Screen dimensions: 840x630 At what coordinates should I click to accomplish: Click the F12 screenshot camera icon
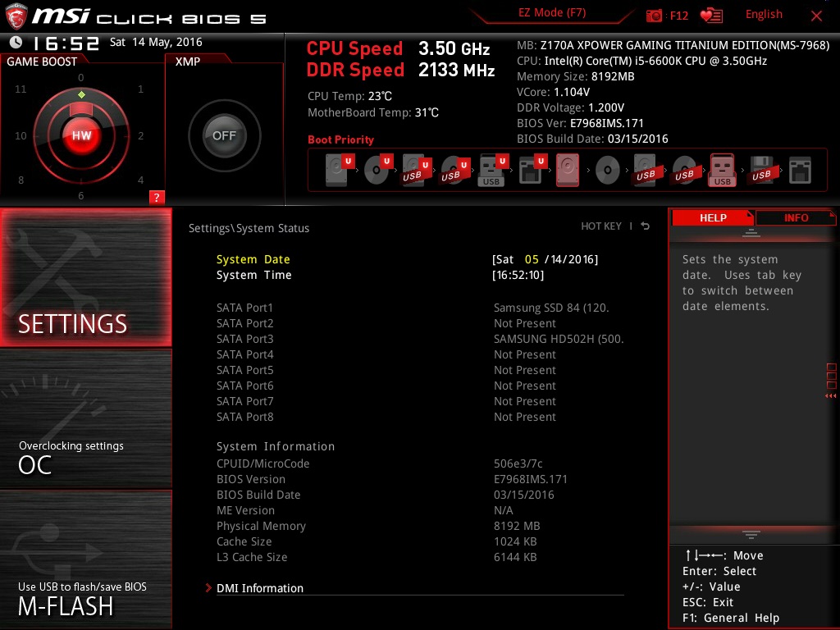(x=654, y=16)
